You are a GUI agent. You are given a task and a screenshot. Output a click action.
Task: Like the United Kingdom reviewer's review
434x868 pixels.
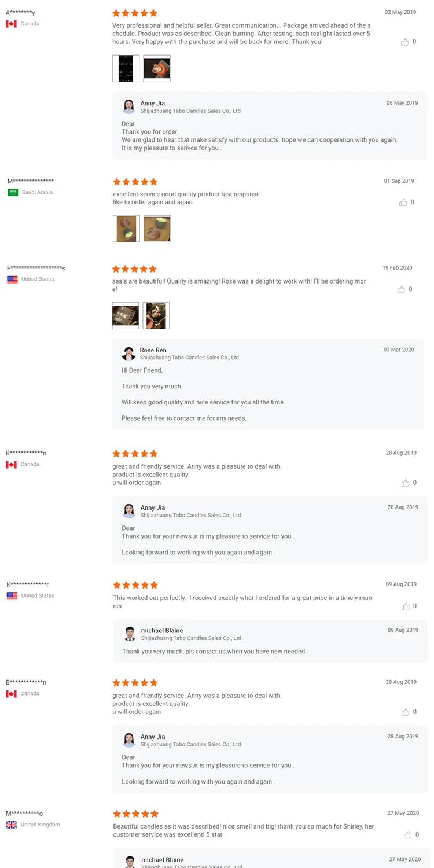point(408,834)
